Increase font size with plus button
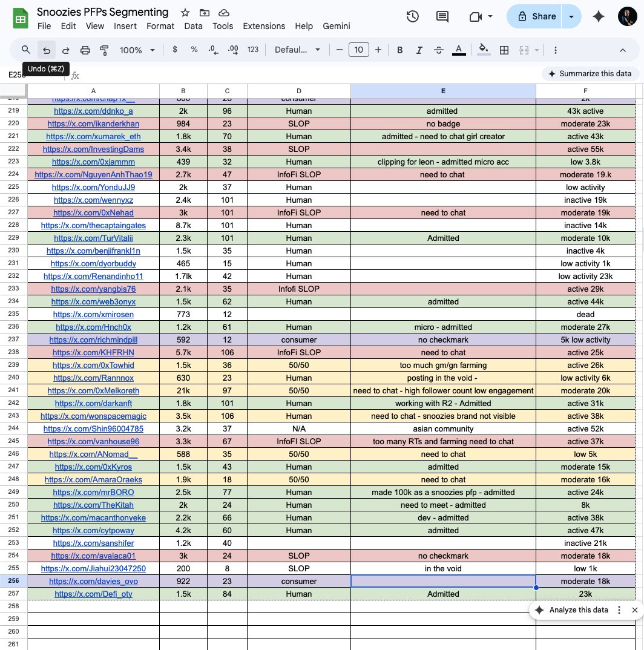This screenshot has width=644, height=650. tap(378, 50)
